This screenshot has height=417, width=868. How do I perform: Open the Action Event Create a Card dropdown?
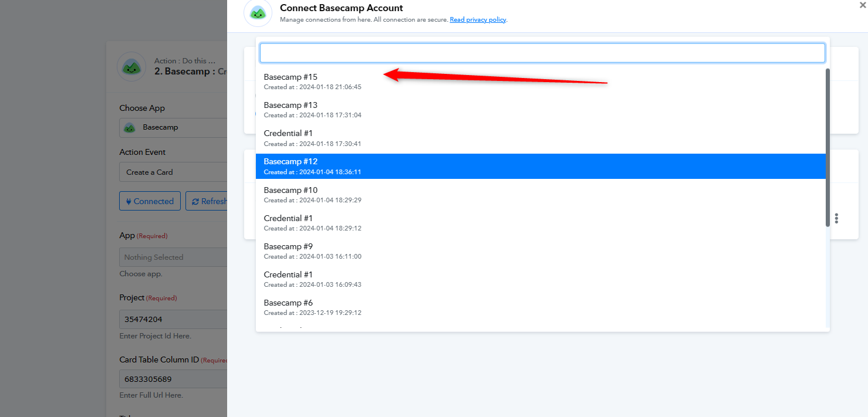pos(173,172)
